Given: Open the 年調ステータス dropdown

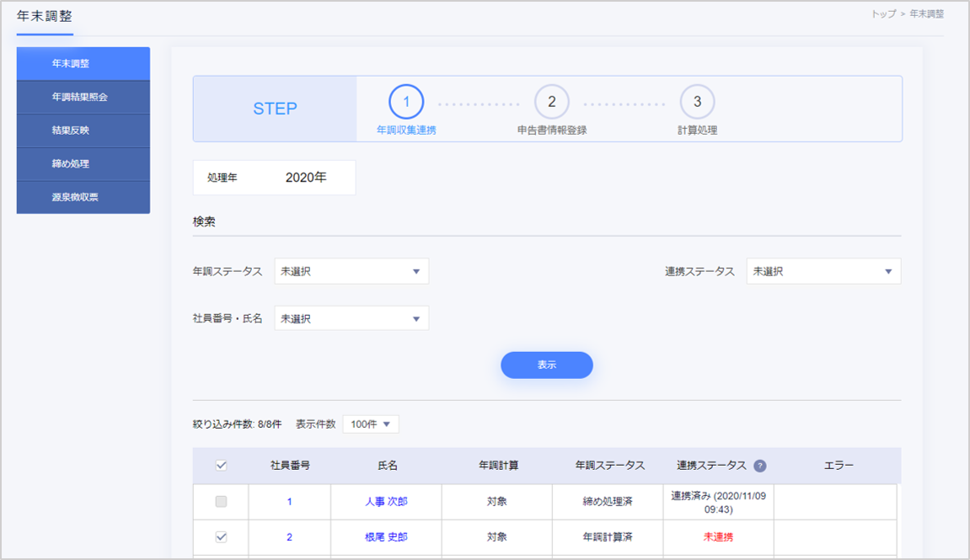Looking at the screenshot, I should click(x=351, y=271).
